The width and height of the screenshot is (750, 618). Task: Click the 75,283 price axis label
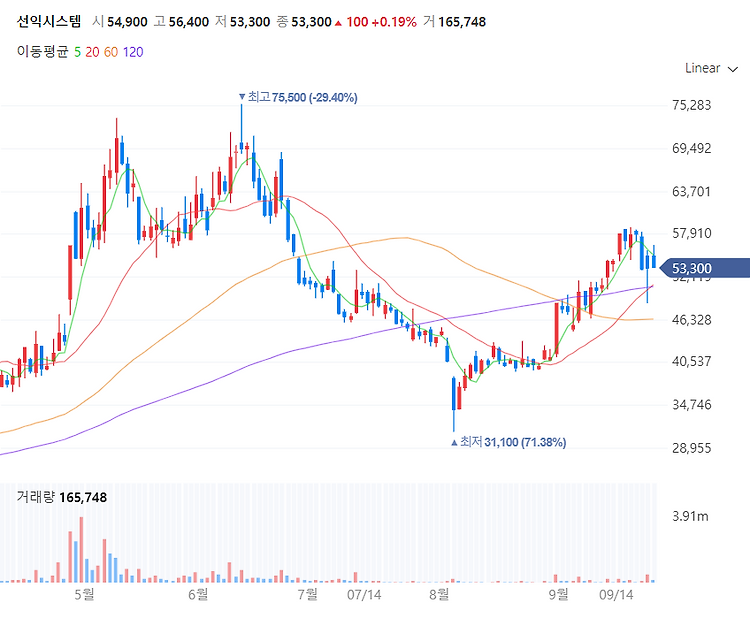coord(691,105)
